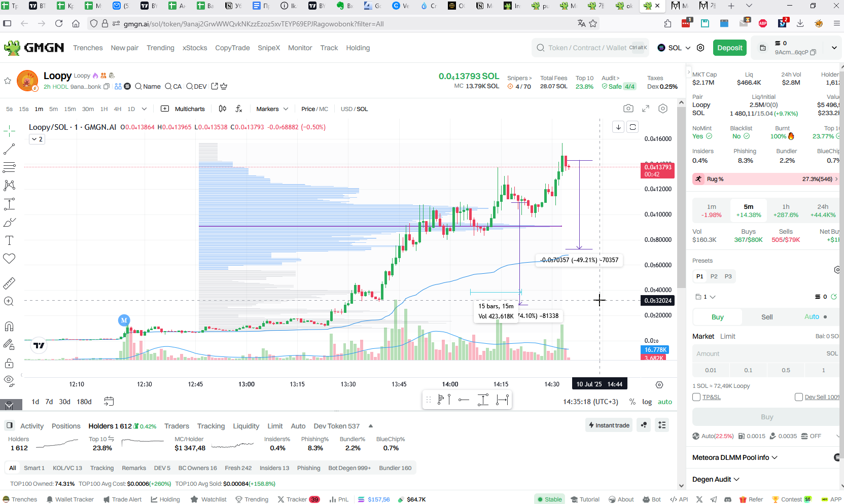
Task: Switch to the Traders tab
Action: [177, 426]
